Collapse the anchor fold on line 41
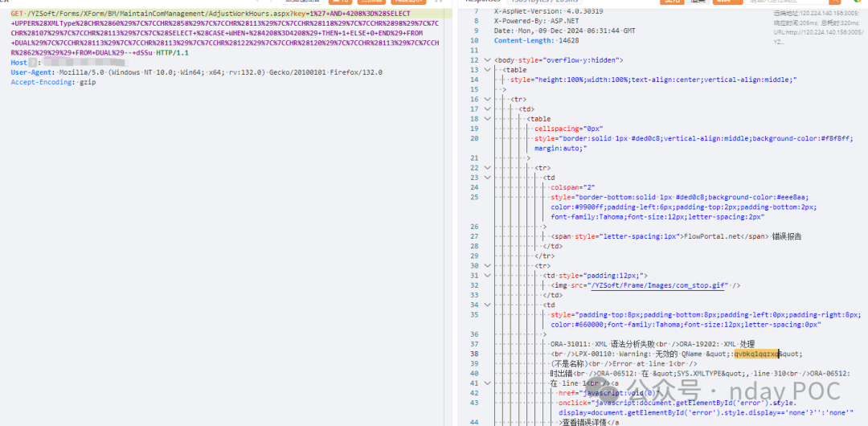This screenshot has width=868, height=426. (487, 383)
